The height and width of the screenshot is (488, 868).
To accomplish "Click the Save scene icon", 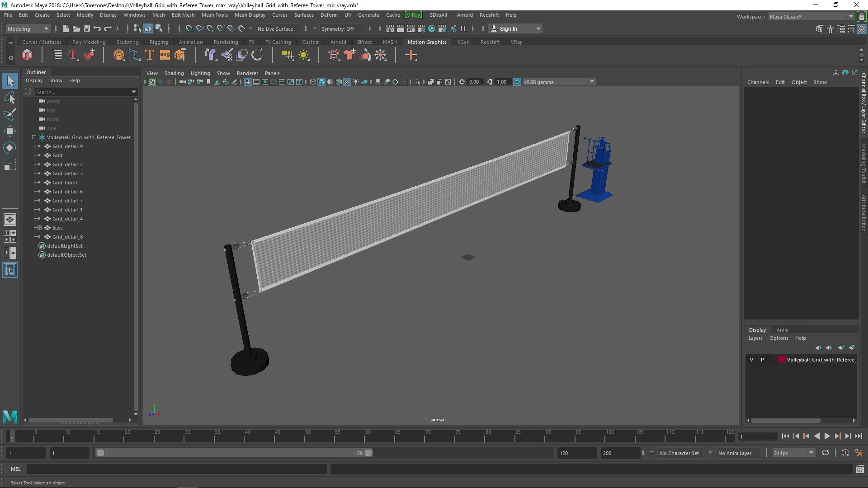I will tap(87, 28).
